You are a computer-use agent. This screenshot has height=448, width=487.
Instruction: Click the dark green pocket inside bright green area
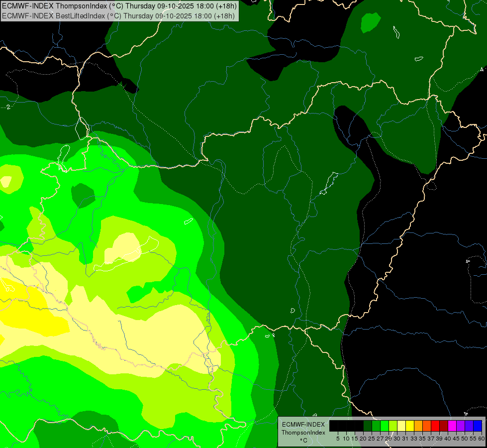click(83, 195)
